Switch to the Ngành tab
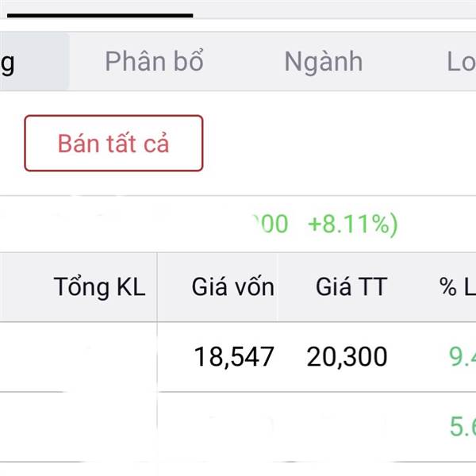The image size is (476, 476). [324, 62]
